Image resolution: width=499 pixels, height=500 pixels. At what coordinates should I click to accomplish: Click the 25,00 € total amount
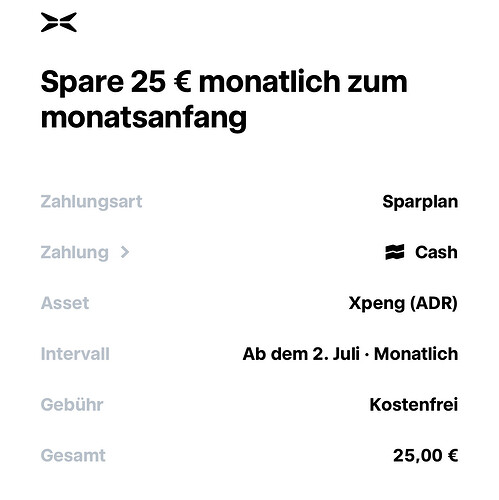point(425,455)
